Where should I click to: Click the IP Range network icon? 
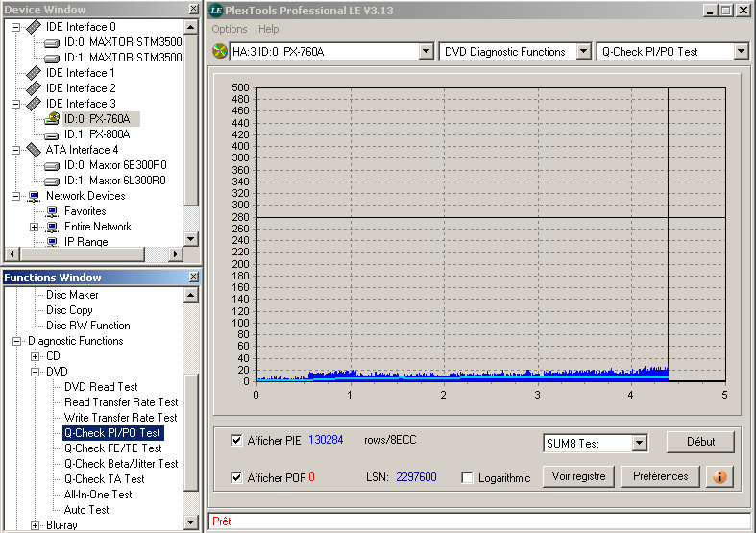[x=52, y=242]
